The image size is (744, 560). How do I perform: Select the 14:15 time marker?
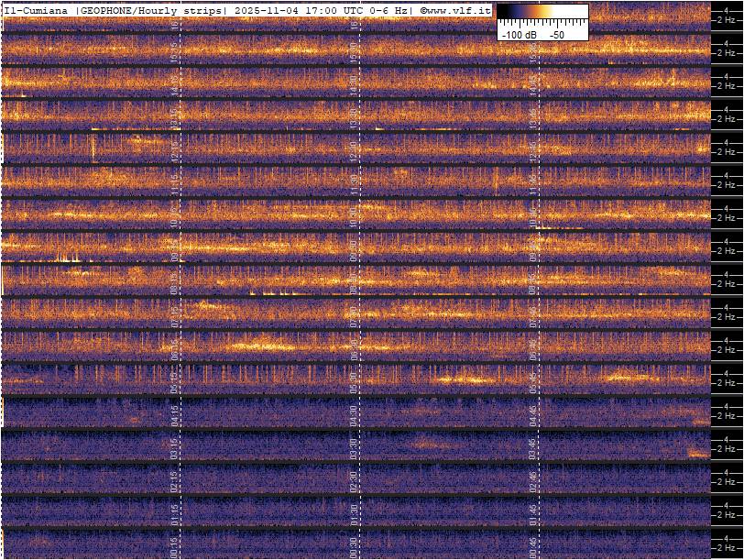point(175,82)
